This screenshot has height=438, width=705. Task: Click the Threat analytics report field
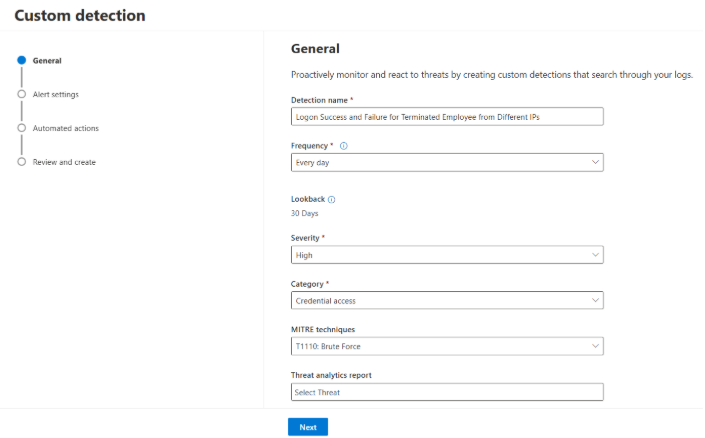(x=447, y=392)
